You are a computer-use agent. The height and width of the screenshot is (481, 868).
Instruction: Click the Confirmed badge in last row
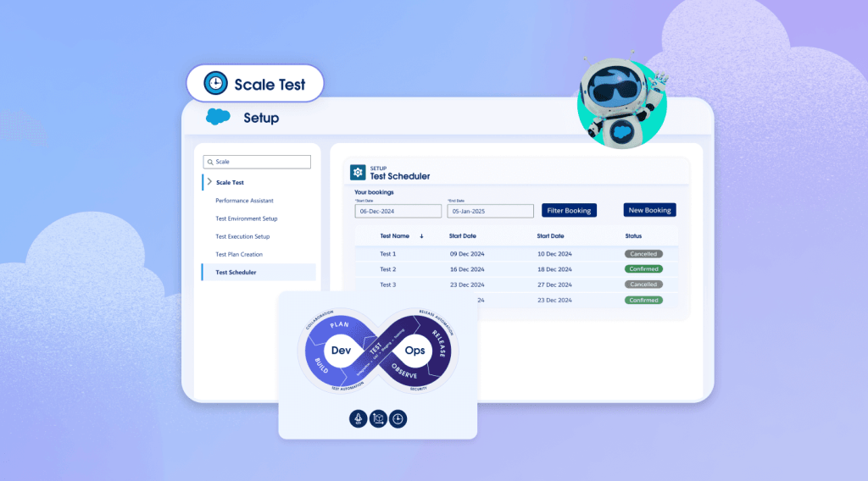(x=644, y=301)
